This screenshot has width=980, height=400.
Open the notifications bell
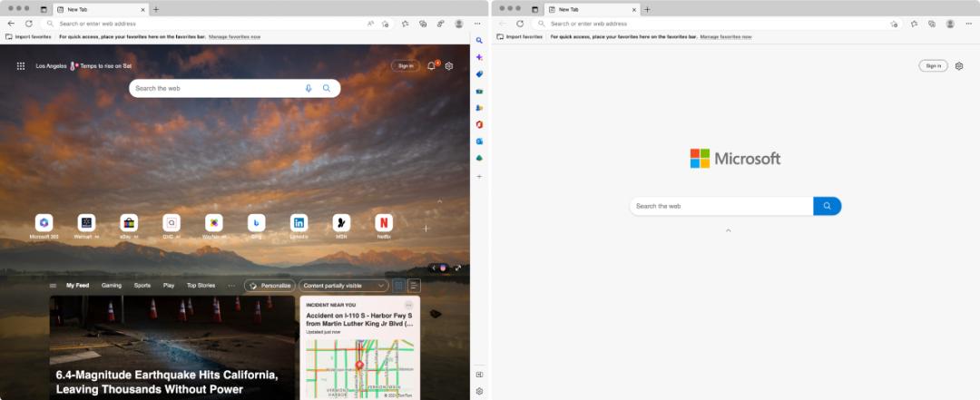click(431, 65)
